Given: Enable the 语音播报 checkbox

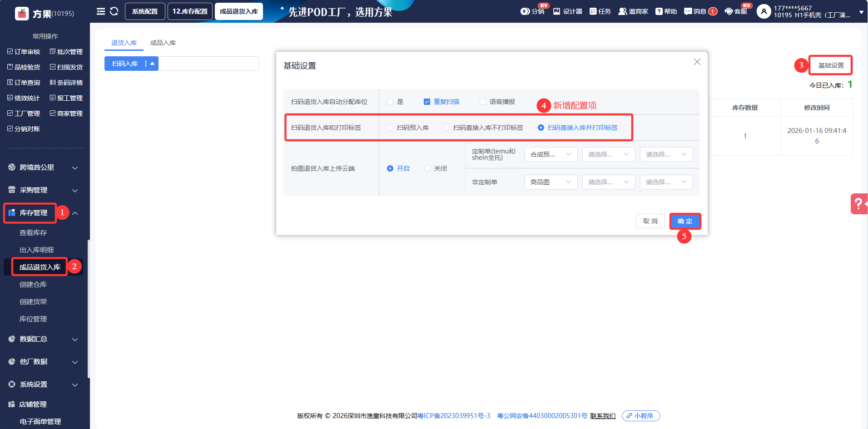Looking at the screenshot, I should point(483,102).
